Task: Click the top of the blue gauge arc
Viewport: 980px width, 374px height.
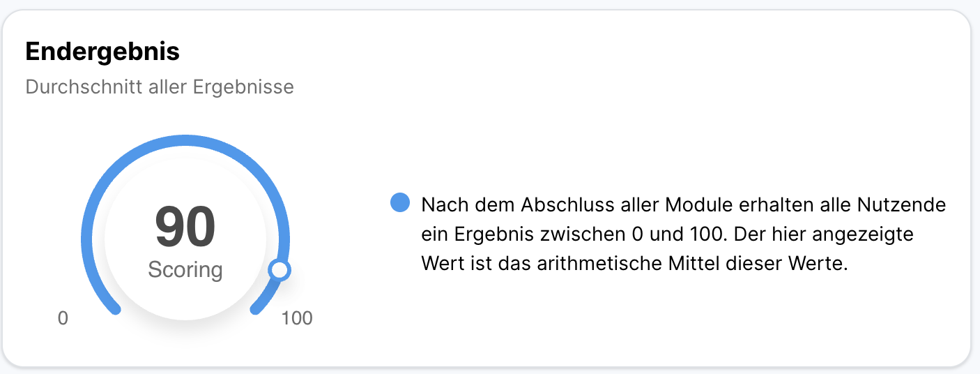Action: click(x=185, y=139)
